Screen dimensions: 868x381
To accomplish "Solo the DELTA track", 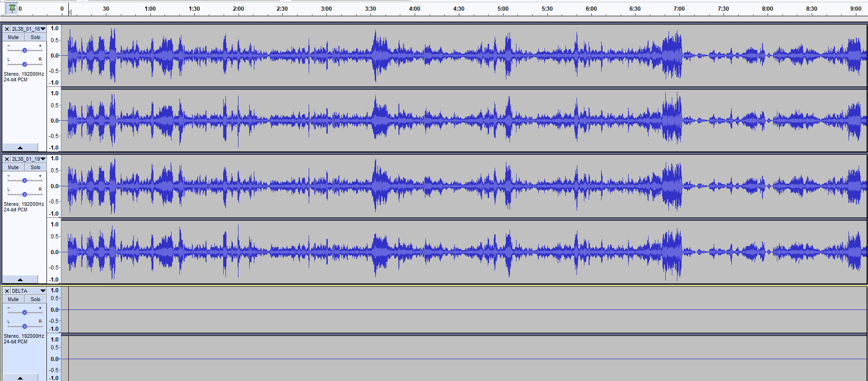I will 35,299.
